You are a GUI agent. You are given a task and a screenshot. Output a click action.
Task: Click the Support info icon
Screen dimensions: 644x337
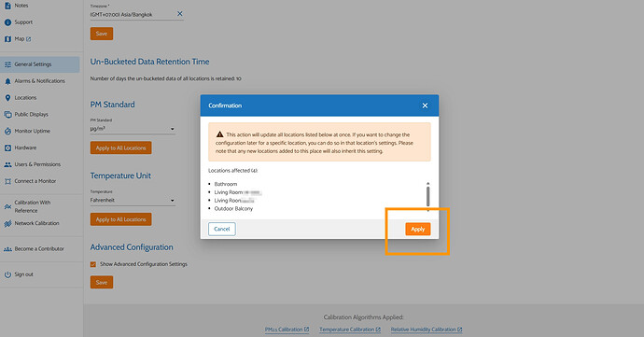pyautogui.click(x=7, y=22)
